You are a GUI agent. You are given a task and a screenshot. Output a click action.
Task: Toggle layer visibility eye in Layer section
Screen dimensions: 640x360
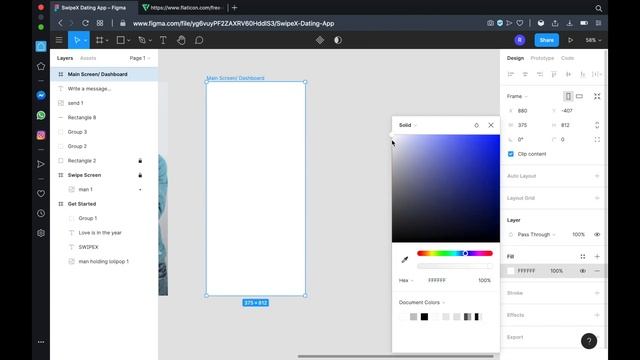(x=597, y=235)
